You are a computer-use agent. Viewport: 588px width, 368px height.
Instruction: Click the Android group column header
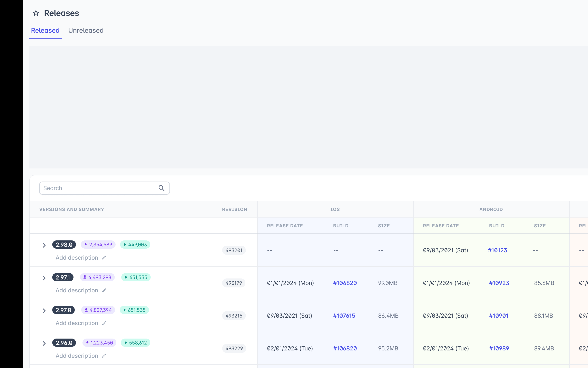[491, 209]
